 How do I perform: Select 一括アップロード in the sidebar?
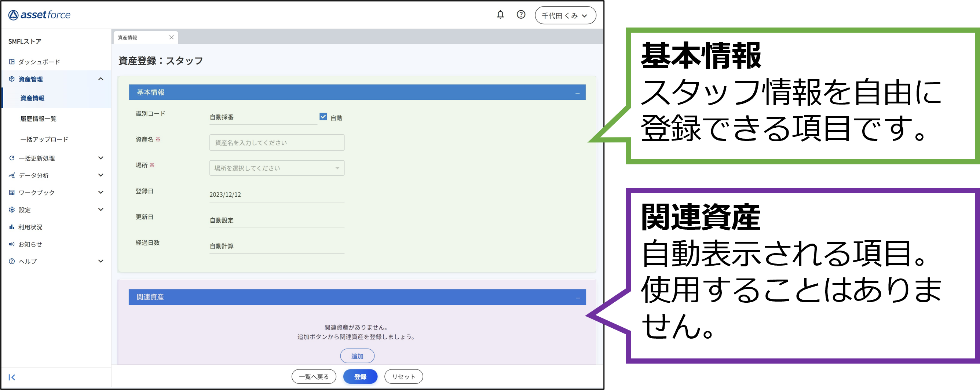point(44,140)
